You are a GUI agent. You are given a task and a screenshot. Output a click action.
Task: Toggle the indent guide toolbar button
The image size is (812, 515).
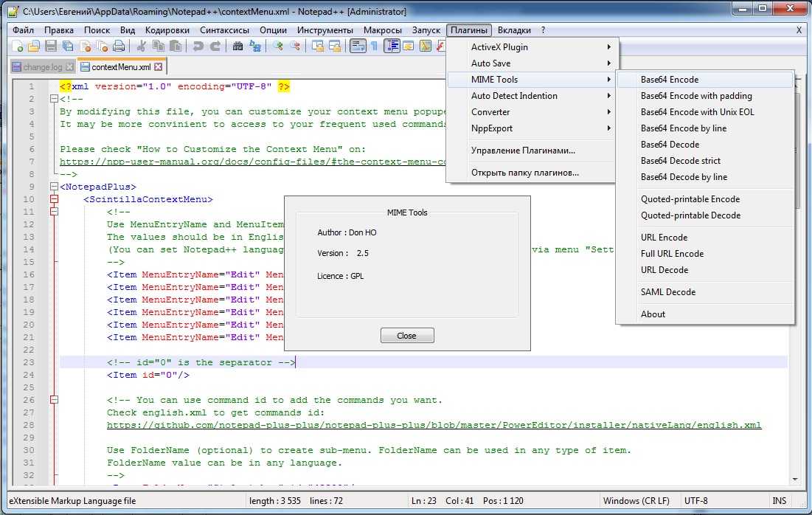coord(392,46)
